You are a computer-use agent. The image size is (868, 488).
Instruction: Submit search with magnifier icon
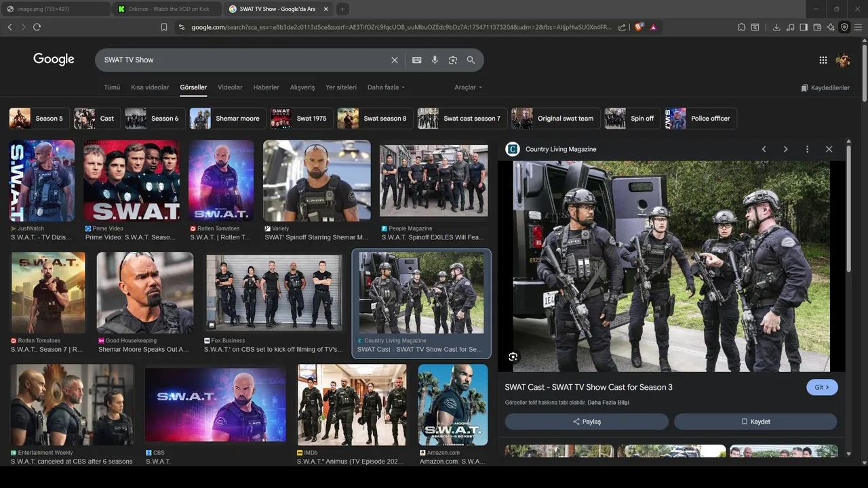click(471, 60)
